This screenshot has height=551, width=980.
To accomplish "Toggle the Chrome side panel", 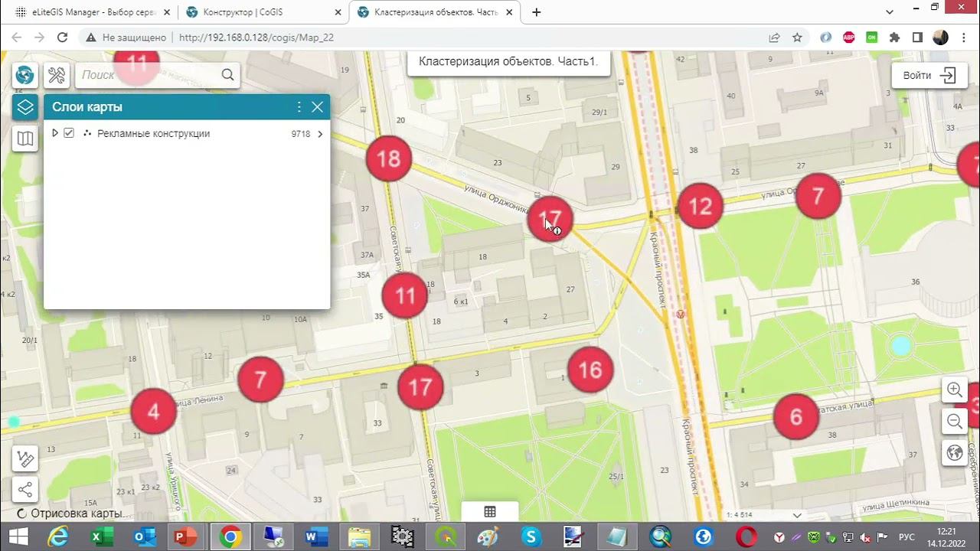I will pyautogui.click(x=917, y=37).
